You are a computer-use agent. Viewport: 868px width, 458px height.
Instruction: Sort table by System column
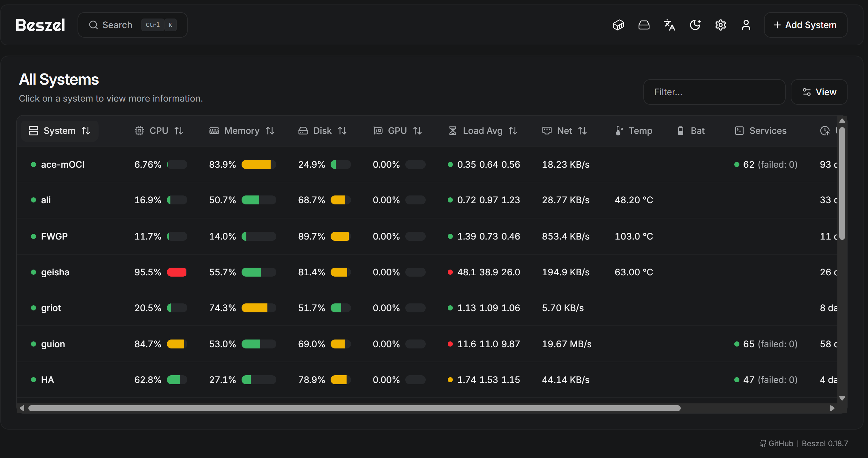coord(60,131)
